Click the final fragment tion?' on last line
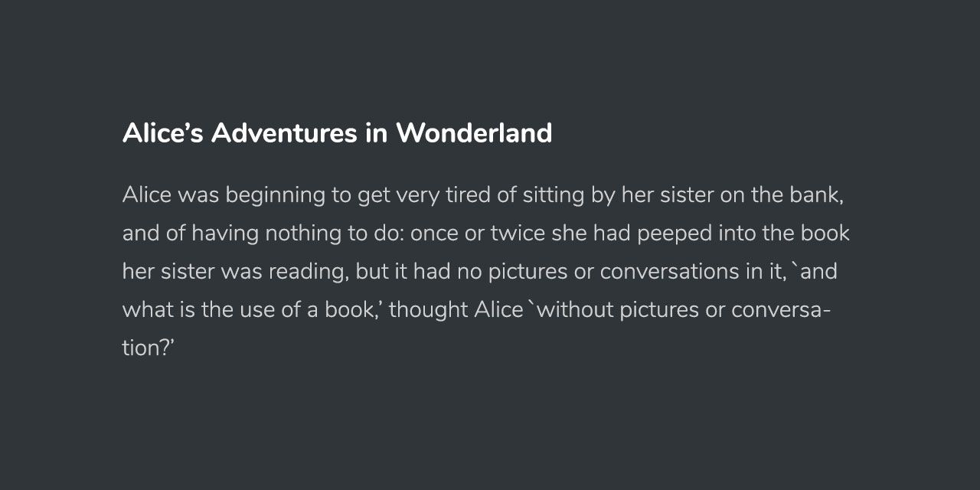This screenshot has height=490, width=980. pos(149,348)
